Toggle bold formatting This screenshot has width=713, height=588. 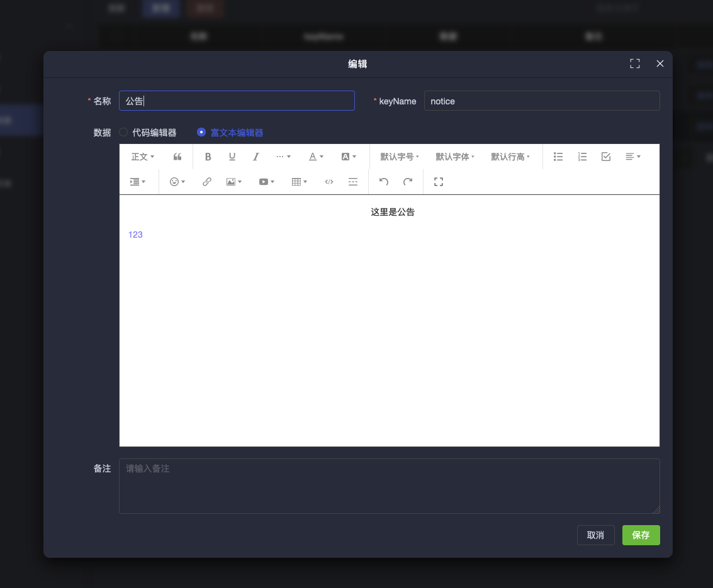pos(208,157)
